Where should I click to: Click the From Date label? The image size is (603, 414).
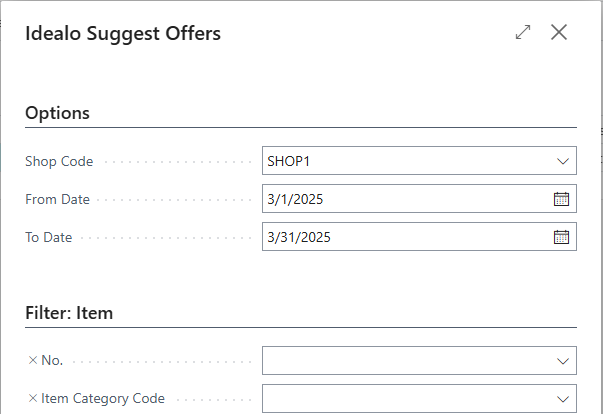pos(57,199)
